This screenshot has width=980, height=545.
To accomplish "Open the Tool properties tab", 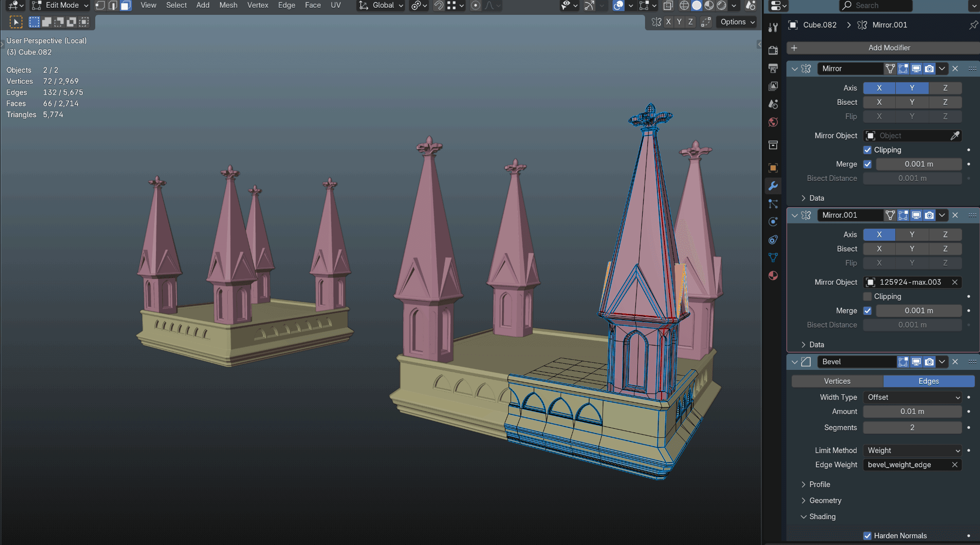I will tap(773, 28).
